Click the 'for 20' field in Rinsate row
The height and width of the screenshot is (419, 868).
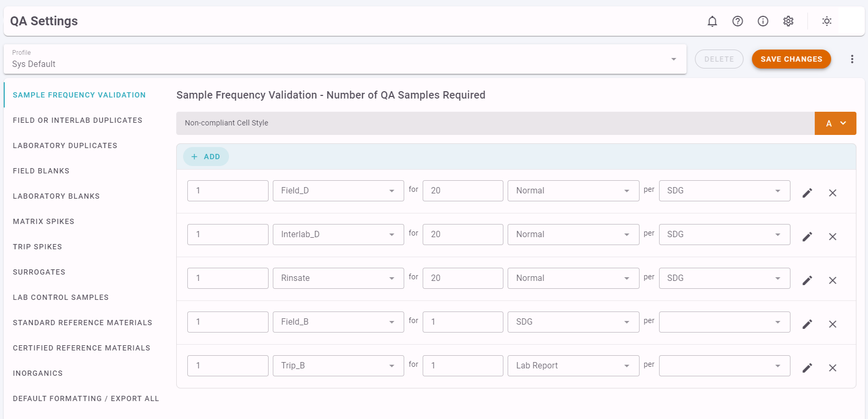(x=463, y=278)
